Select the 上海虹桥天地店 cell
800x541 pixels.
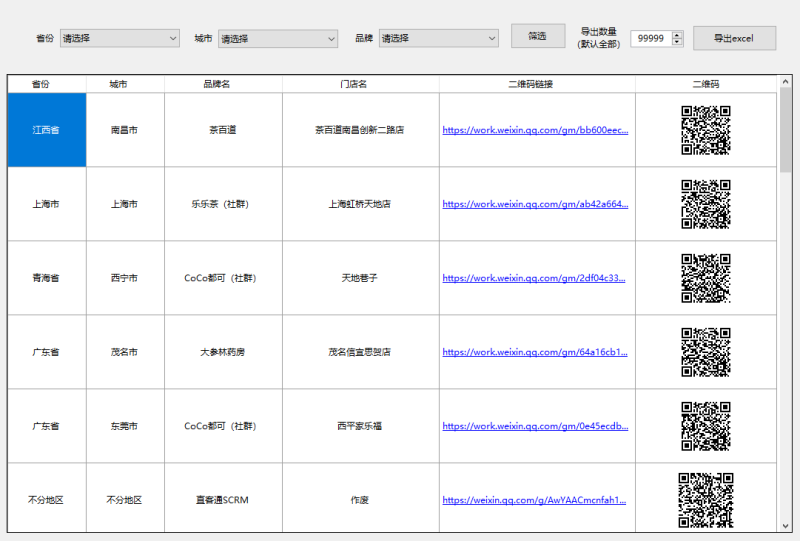tap(361, 204)
